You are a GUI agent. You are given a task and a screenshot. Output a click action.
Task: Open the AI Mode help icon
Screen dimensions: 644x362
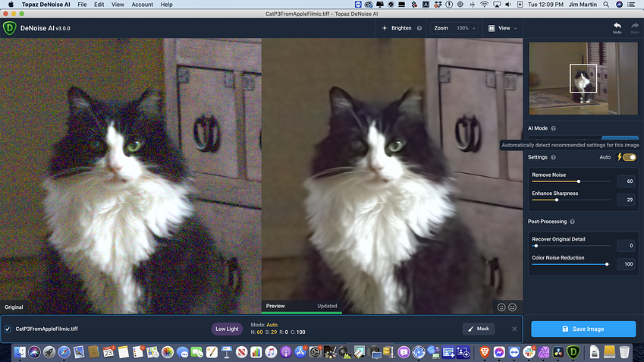tap(553, 128)
